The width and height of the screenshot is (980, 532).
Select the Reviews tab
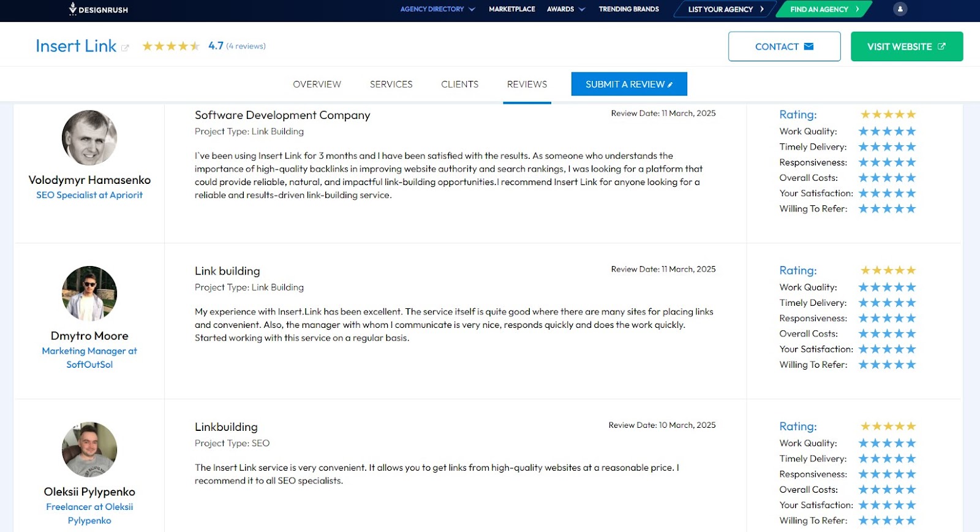pyautogui.click(x=527, y=84)
